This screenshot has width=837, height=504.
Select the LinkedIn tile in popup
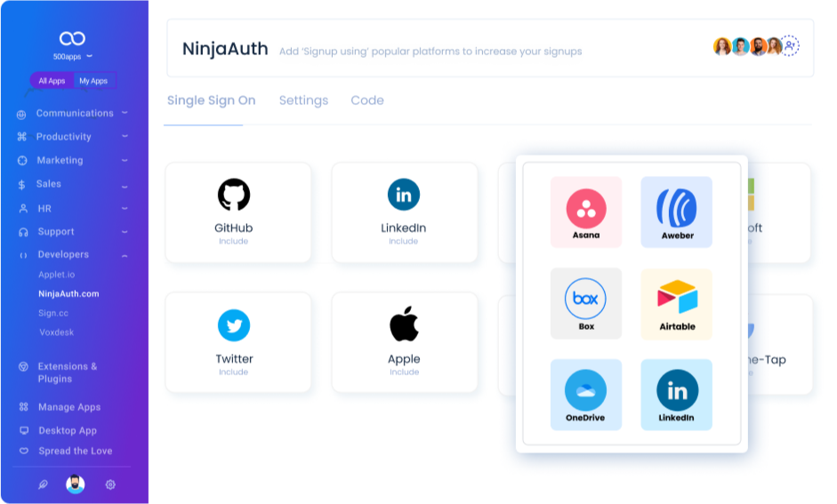click(676, 395)
